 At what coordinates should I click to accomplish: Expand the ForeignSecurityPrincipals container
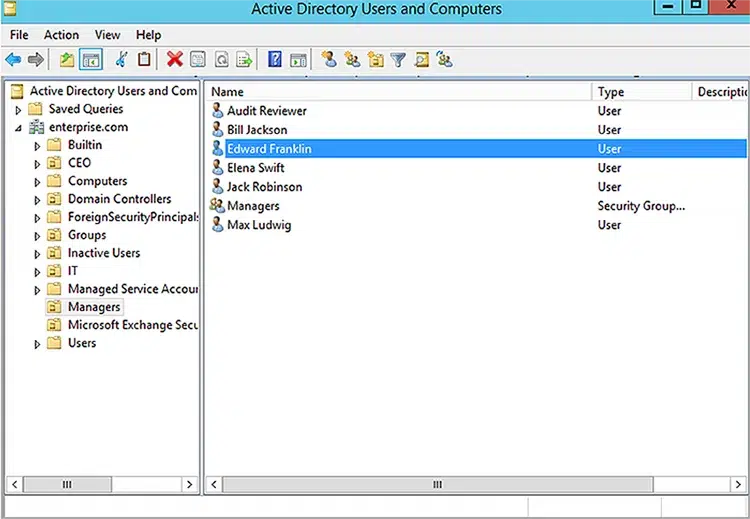37,219
